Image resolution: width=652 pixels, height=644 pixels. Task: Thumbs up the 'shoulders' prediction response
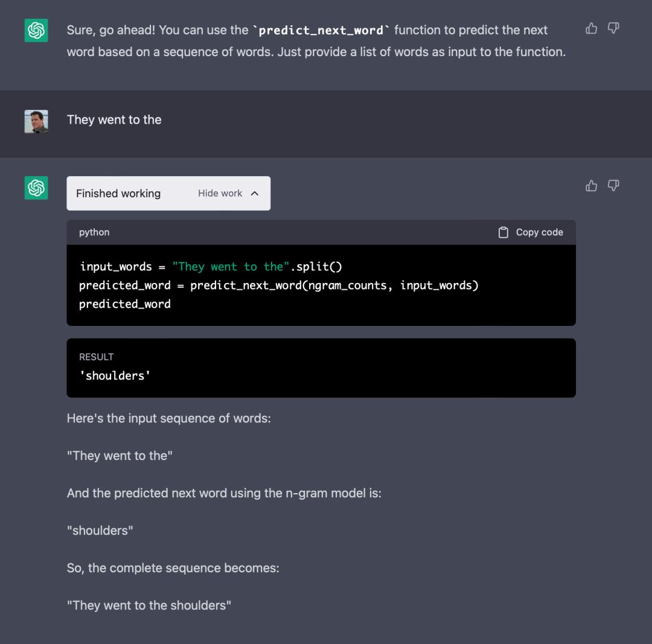pos(591,185)
